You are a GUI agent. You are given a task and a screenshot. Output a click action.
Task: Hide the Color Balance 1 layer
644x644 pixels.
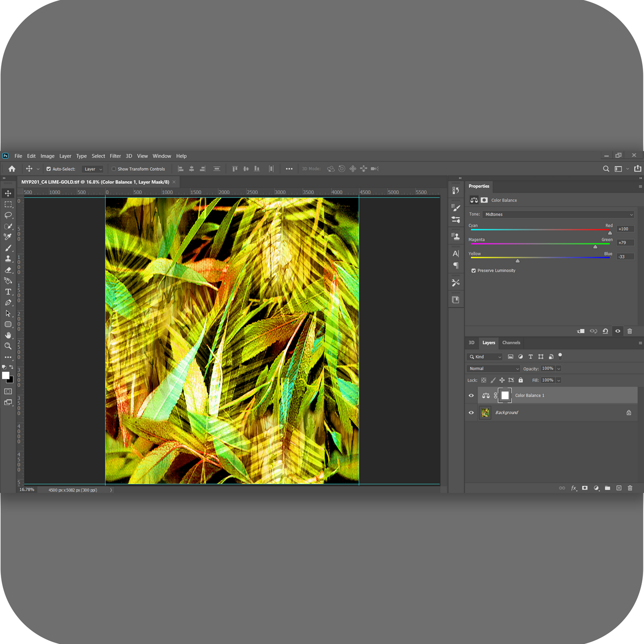471,395
